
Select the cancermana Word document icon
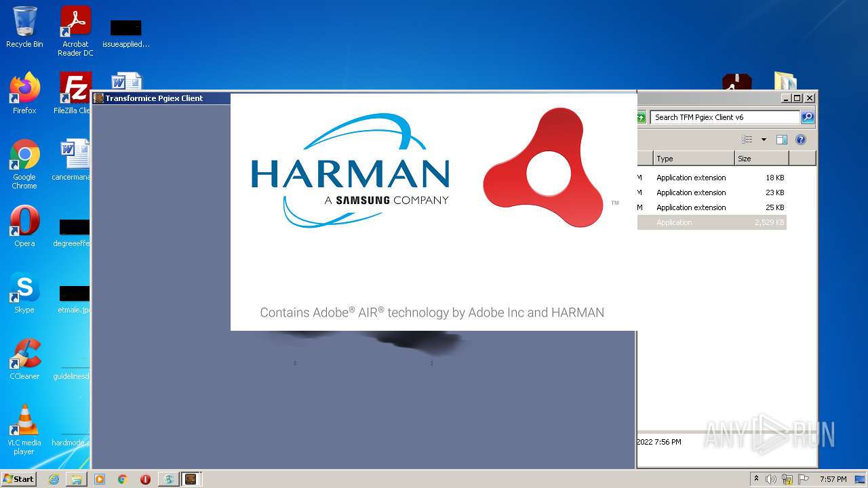point(72,159)
